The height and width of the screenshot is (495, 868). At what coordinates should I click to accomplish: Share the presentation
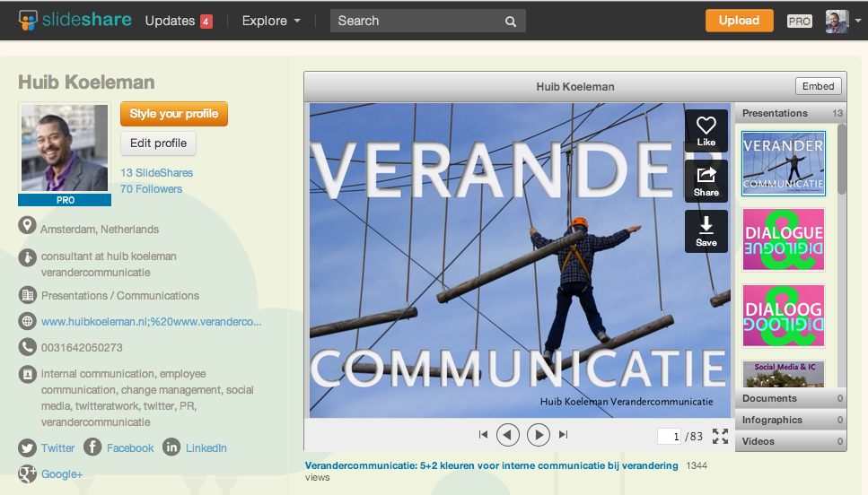pos(706,181)
